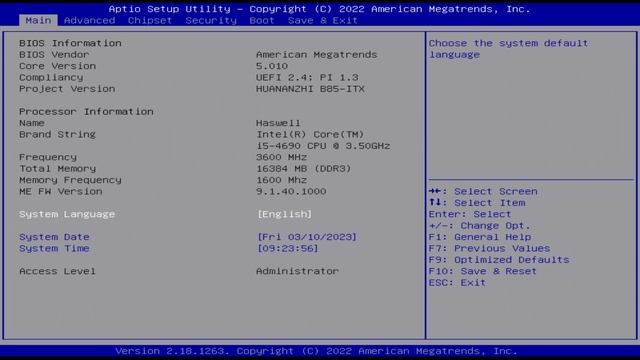Click the '+/-: Change Opt.' hint
This screenshot has height=360, width=640.
[x=480, y=226]
